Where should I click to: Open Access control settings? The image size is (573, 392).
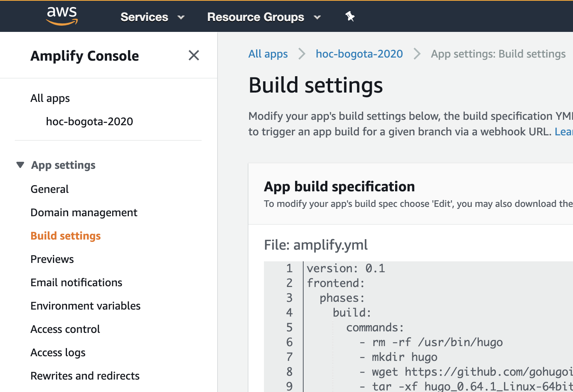pyautogui.click(x=65, y=329)
